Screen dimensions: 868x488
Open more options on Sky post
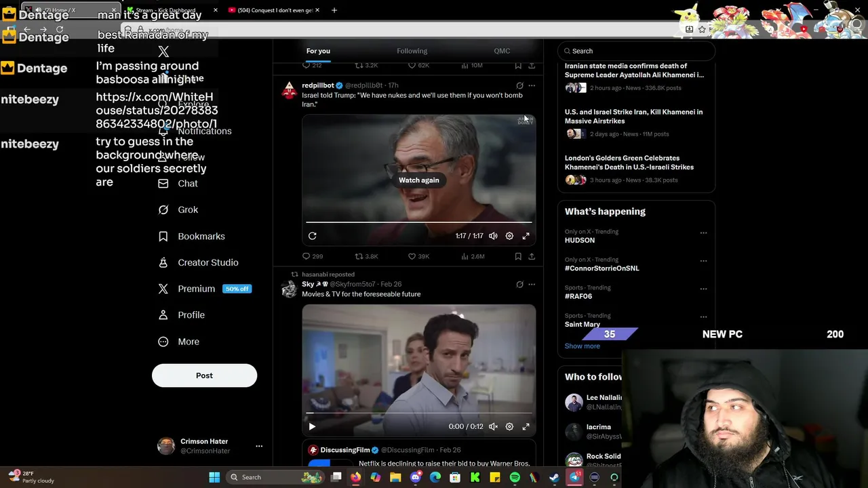pyautogui.click(x=532, y=284)
